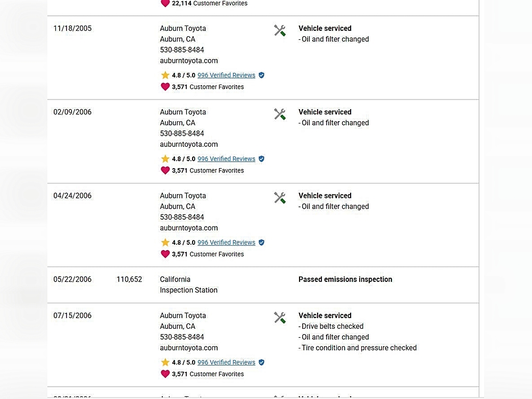This screenshot has height=399, width=532.
Task: Open 996 Verified Reviews link for 07/15/2006
Action: 226,362
